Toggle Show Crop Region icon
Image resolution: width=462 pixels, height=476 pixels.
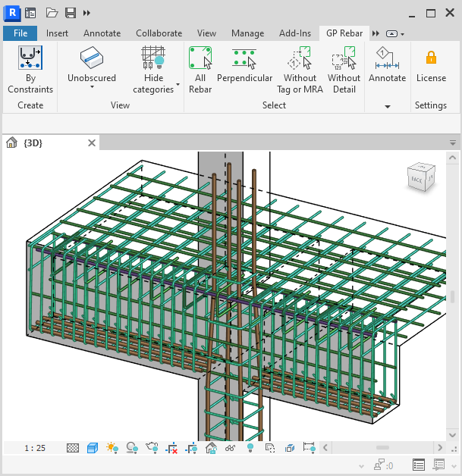pos(191,449)
